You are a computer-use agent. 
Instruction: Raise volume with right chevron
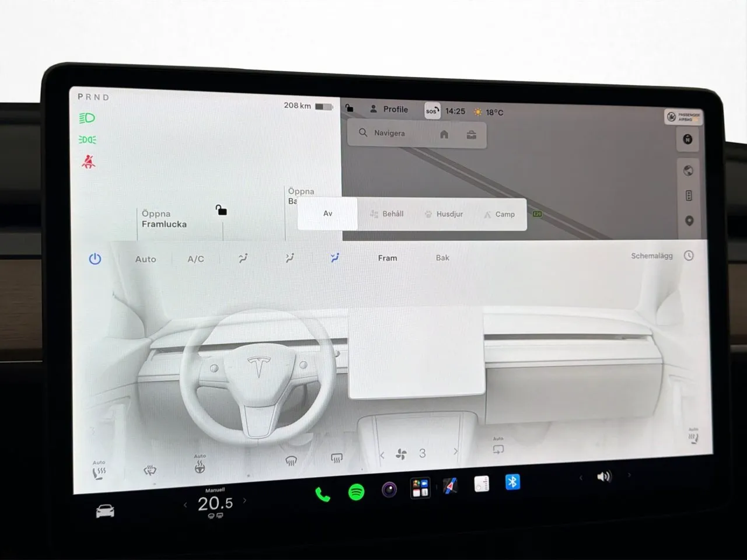(x=629, y=475)
